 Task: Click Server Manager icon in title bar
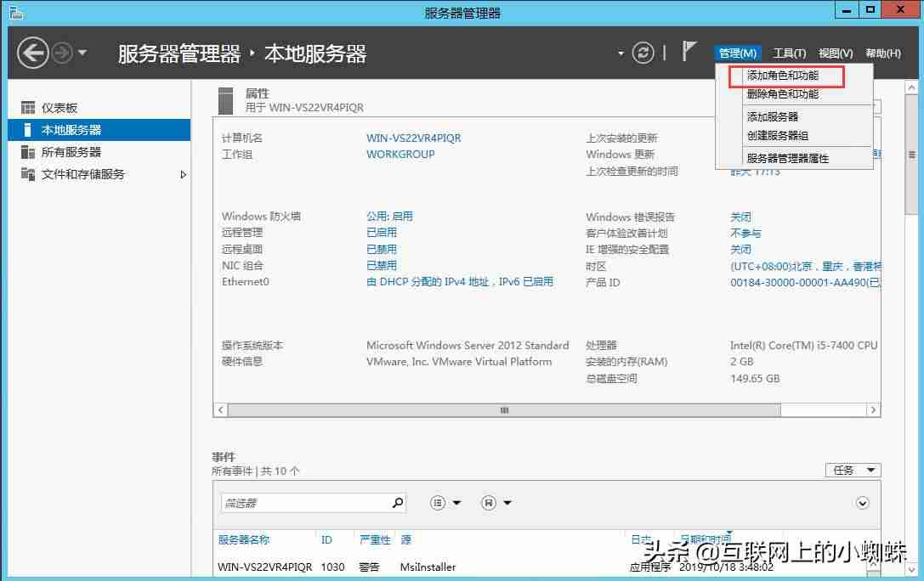tap(16, 13)
